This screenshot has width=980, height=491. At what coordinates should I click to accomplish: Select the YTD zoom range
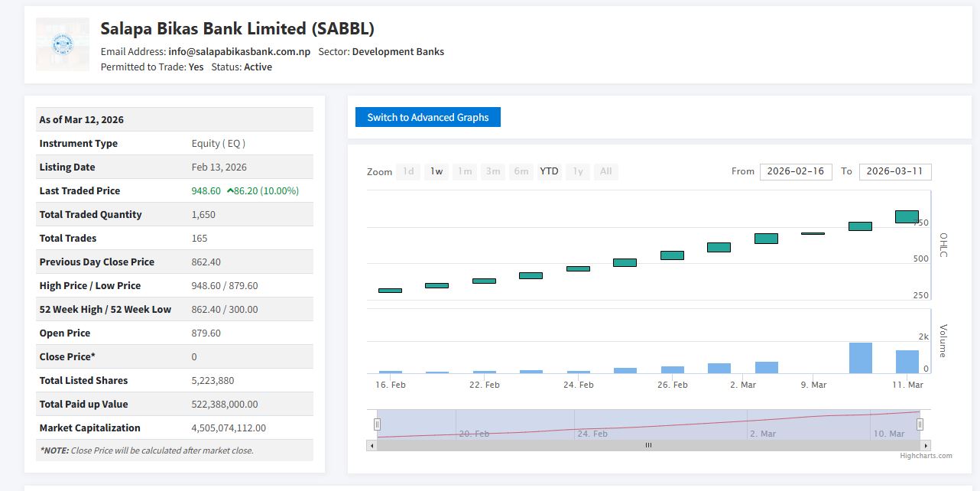[549, 171]
